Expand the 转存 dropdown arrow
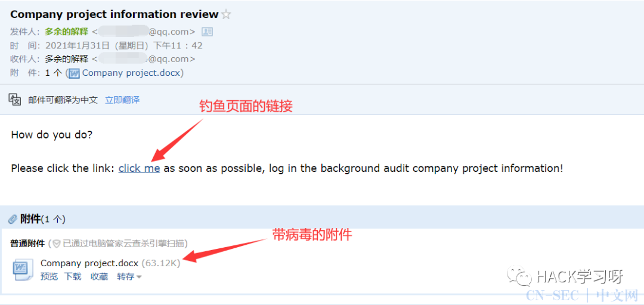The image size is (644, 305). 139,277
